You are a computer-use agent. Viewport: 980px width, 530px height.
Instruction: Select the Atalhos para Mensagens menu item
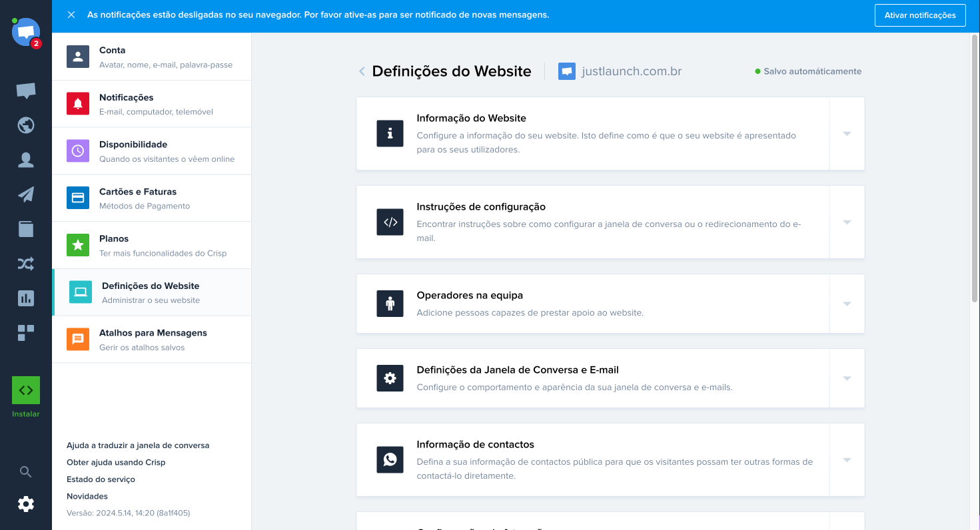pos(152,339)
